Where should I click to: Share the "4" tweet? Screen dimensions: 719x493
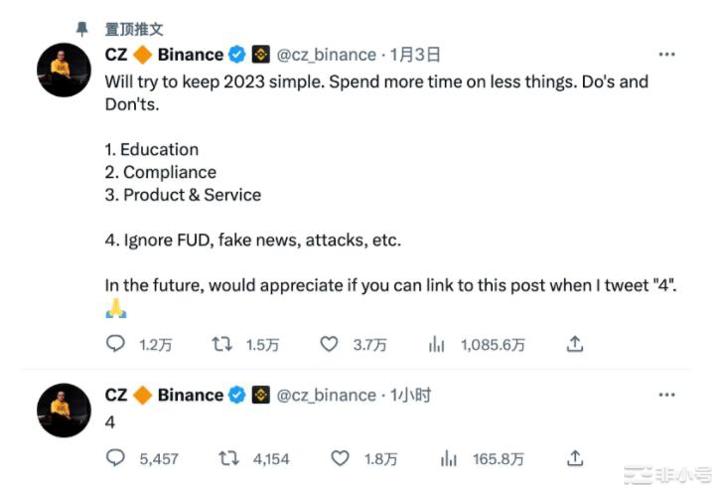[x=575, y=458]
